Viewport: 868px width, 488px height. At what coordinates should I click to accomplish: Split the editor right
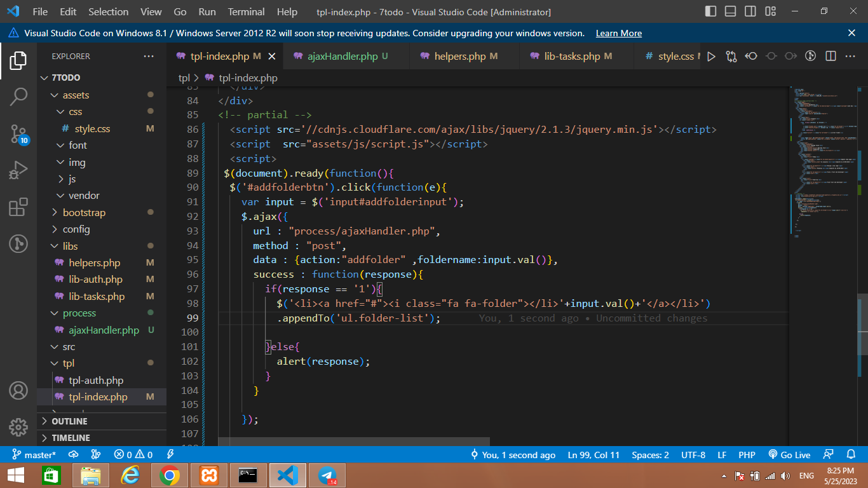[831, 57]
